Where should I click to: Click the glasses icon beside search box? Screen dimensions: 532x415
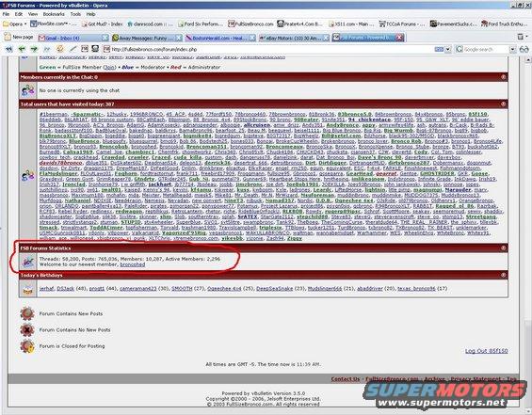524,50
